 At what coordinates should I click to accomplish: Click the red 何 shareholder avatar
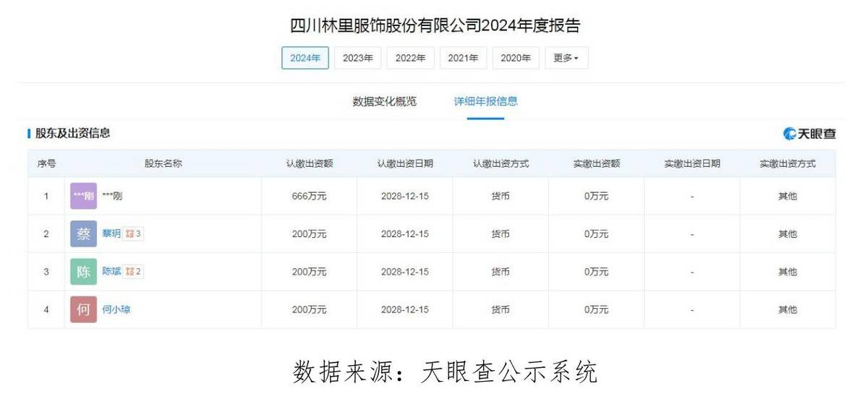pos(83,309)
